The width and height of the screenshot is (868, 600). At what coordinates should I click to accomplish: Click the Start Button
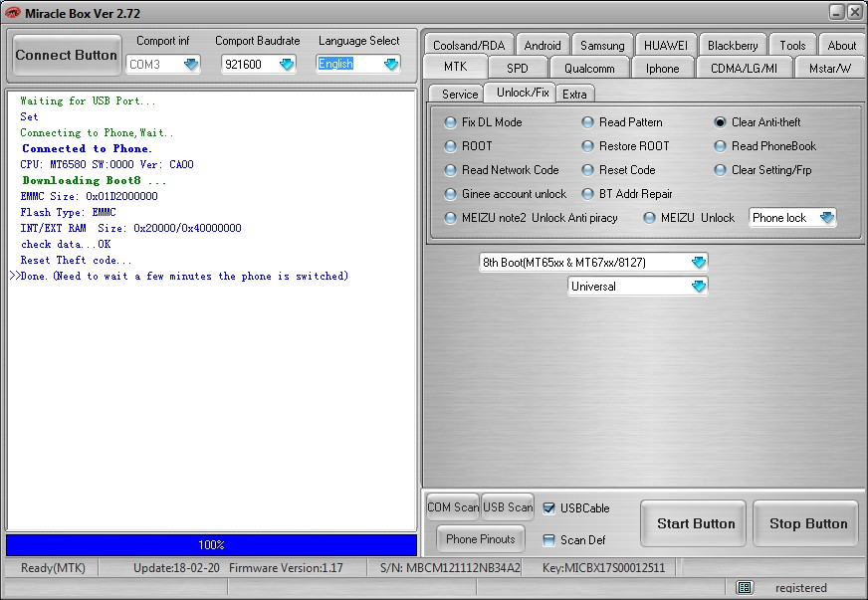coord(695,523)
